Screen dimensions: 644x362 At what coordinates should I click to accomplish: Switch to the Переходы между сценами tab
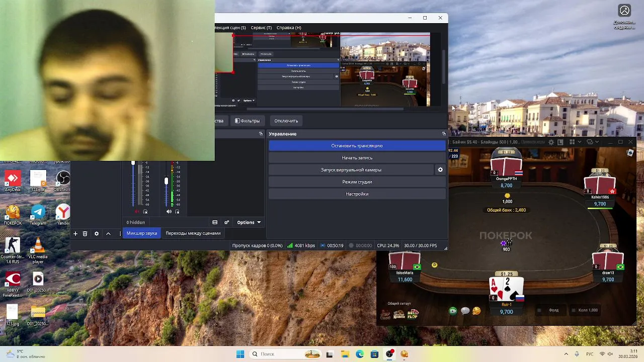coord(193,233)
